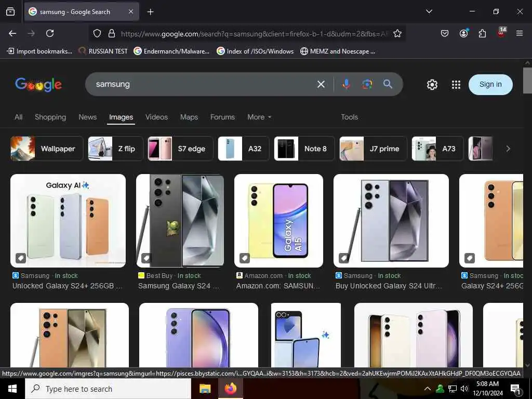Search by image with Google Lens icon
Screen dimensions: 532x399
click(x=367, y=84)
